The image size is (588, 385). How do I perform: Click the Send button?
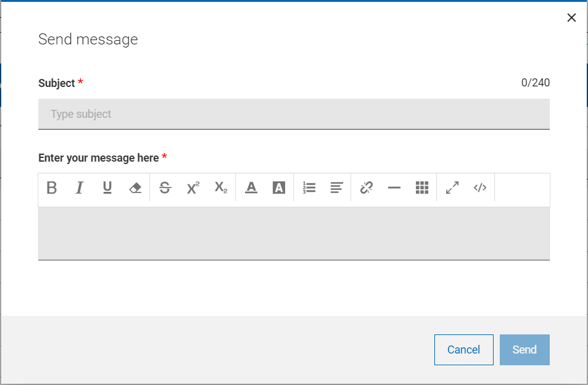(524, 349)
